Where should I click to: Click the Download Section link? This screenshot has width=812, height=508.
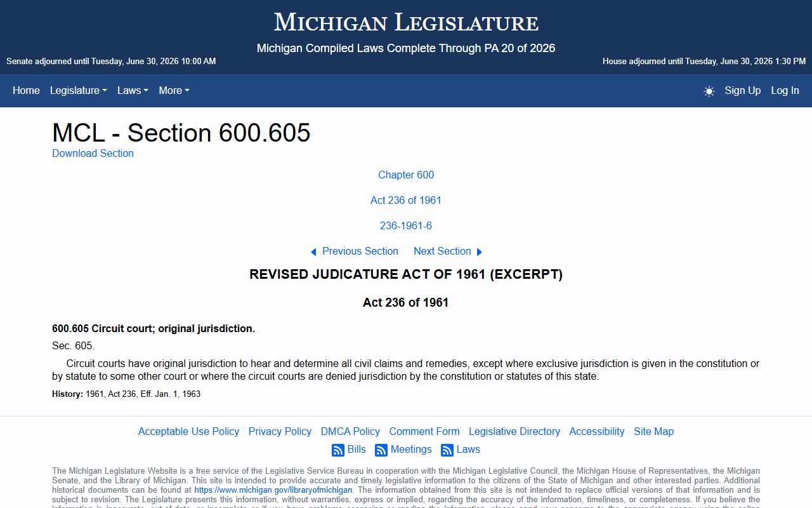[93, 153]
